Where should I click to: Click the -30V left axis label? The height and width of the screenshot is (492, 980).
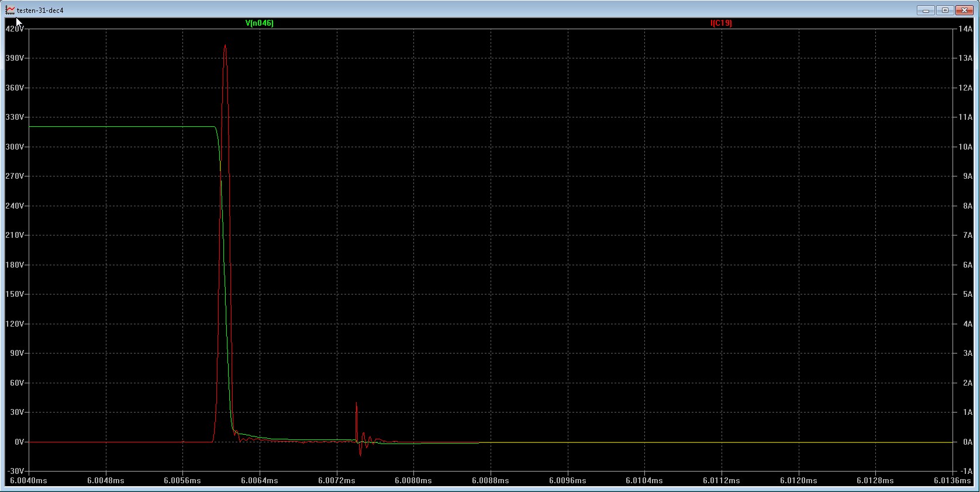pos(16,472)
